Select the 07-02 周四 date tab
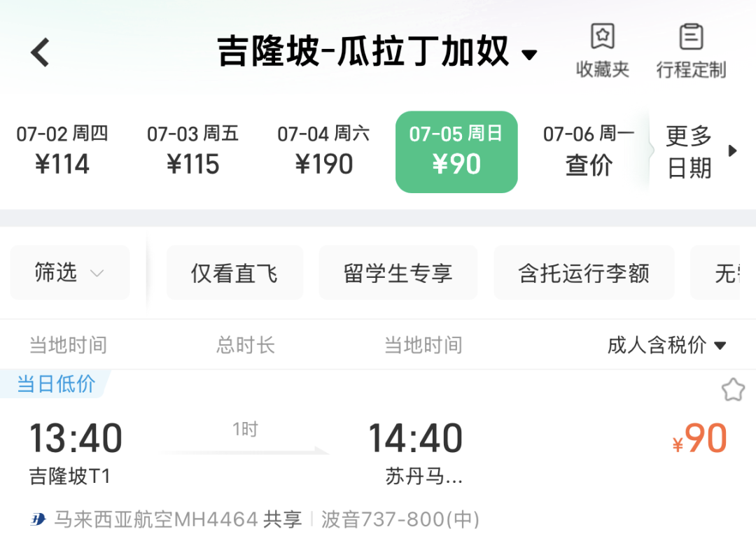The image size is (756, 555). click(62, 151)
